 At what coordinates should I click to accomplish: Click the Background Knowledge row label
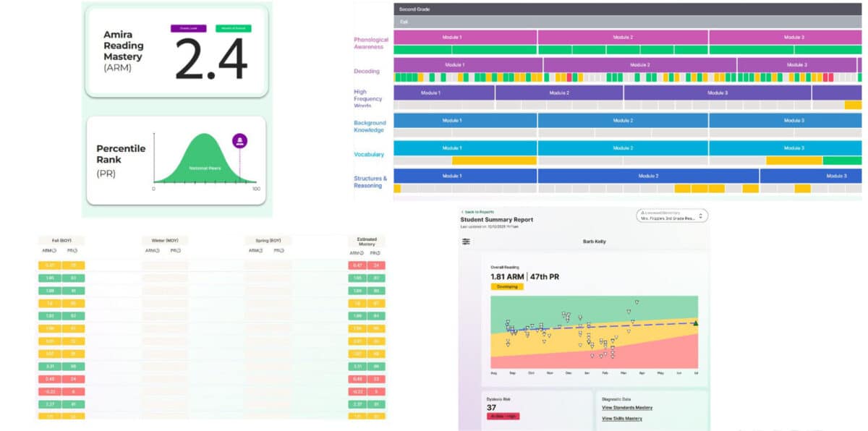pyautogui.click(x=370, y=127)
